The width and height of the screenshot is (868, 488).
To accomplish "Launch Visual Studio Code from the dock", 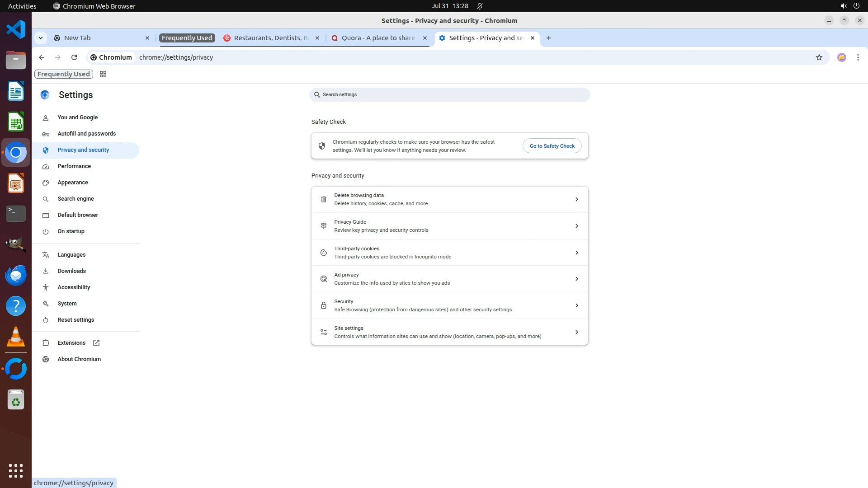I will pyautogui.click(x=16, y=29).
